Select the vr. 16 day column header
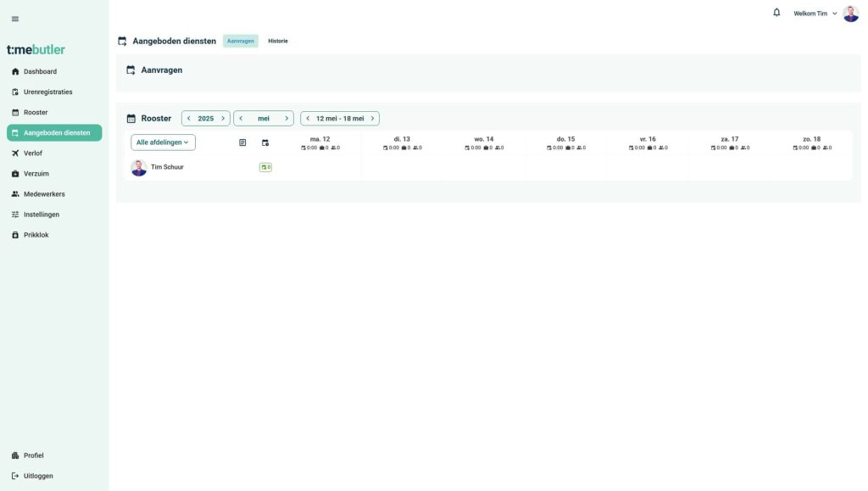This screenshot has width=868, height=491. [x=648, y=142]
